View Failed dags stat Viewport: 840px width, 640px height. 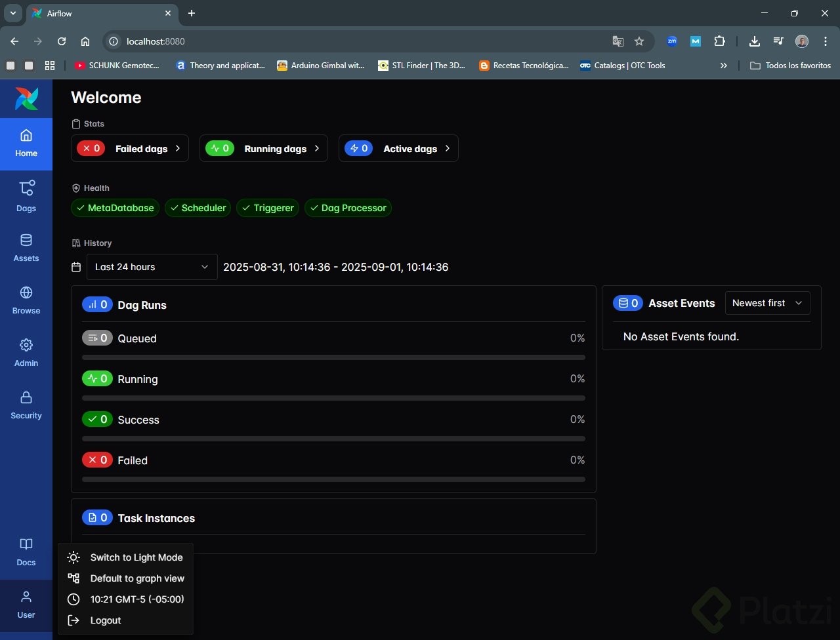(x=130, y=148)
